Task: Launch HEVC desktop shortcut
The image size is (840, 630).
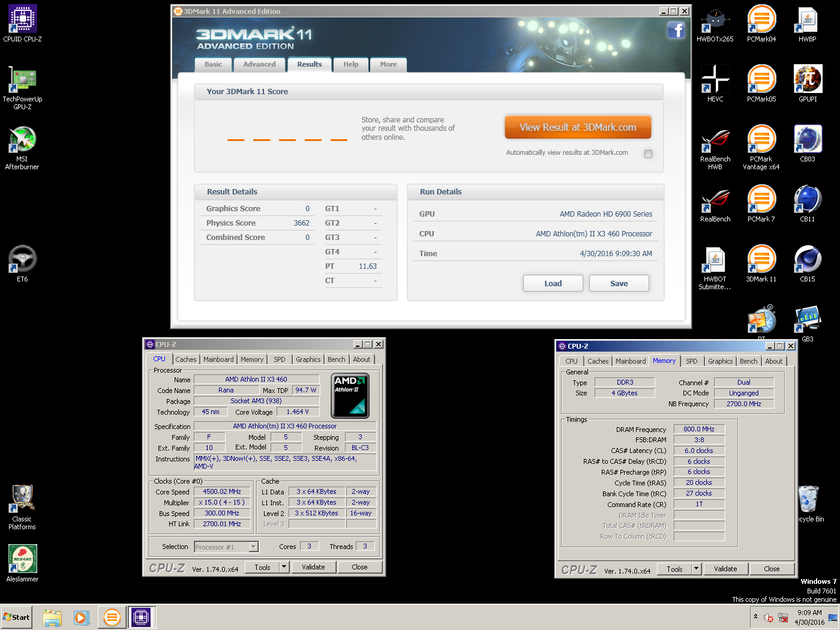Action: tap(715, 83)
